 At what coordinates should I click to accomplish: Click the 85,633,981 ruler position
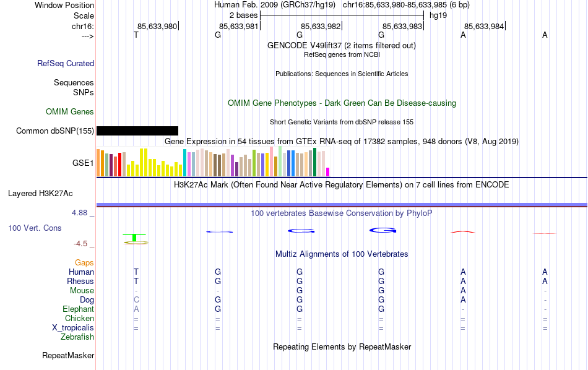pos(240,26)
